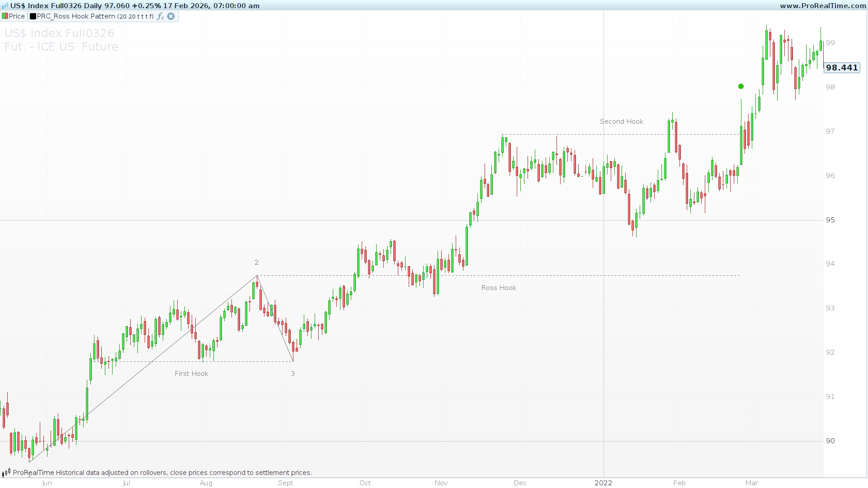Remove the PRC_Ross Hook Pattern indicator
This screenshot has height=488, width=868.
(x=171, y=16)
